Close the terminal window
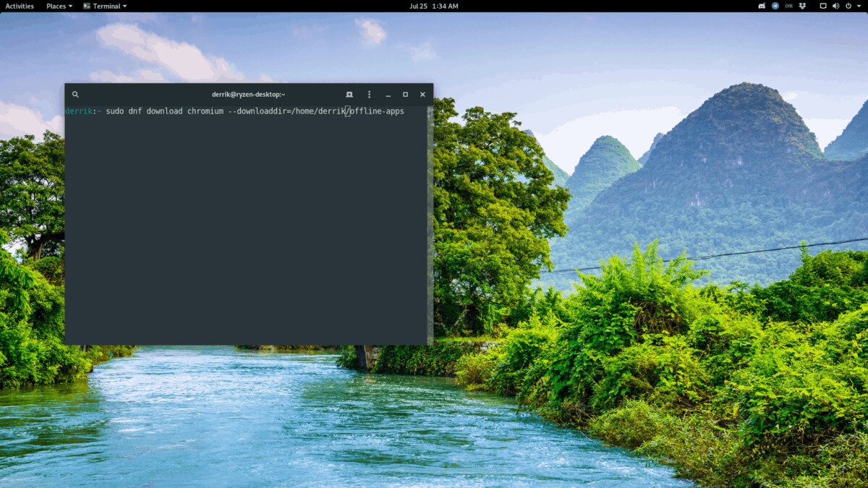This screenshot has width=868, height=488. pyautogui.click(x=422, y=94)
